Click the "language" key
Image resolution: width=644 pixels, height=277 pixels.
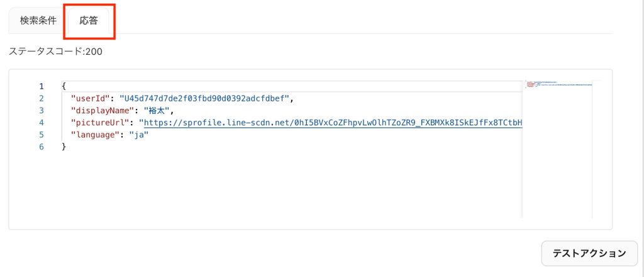tap(96, 135)
